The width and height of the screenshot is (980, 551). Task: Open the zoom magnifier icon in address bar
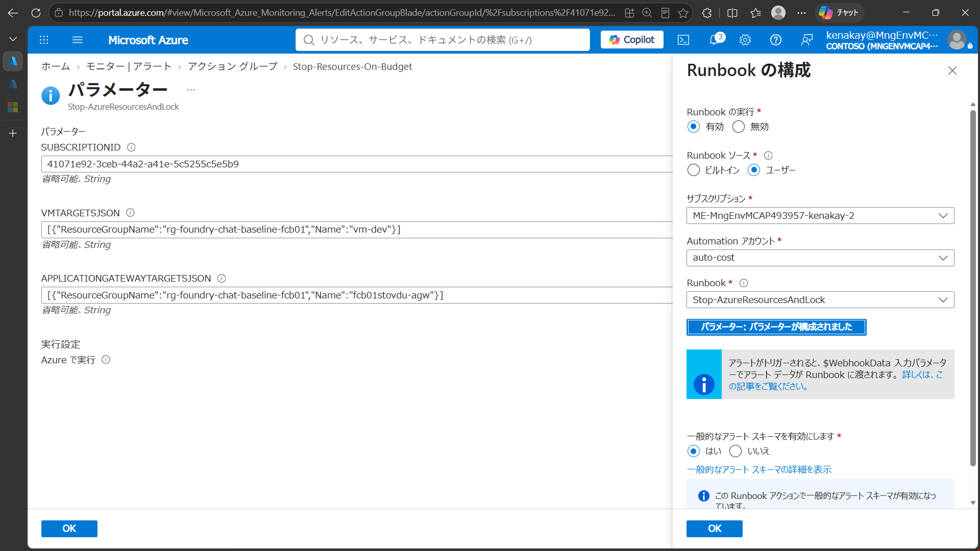point(647,13)
